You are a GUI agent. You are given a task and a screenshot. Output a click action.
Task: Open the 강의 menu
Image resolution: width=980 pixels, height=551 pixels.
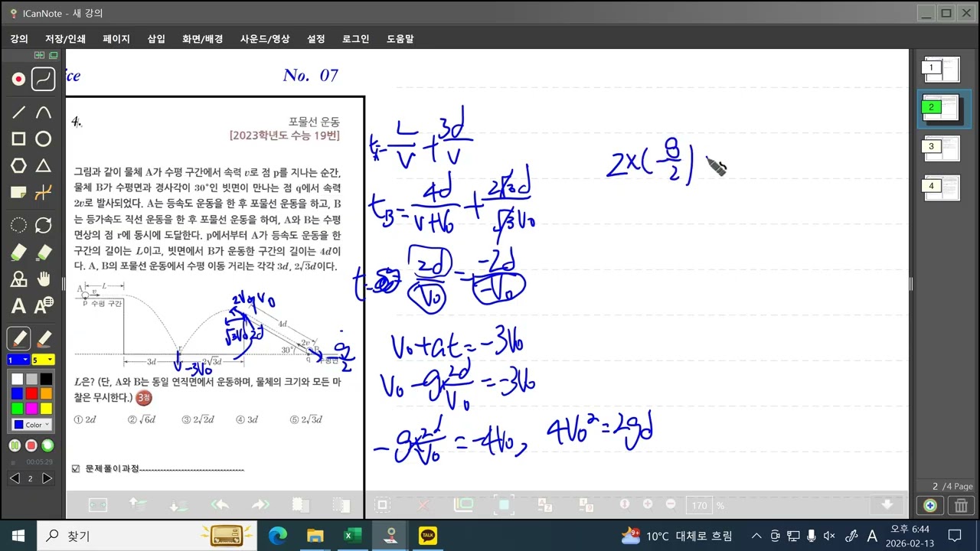point(19,38)
